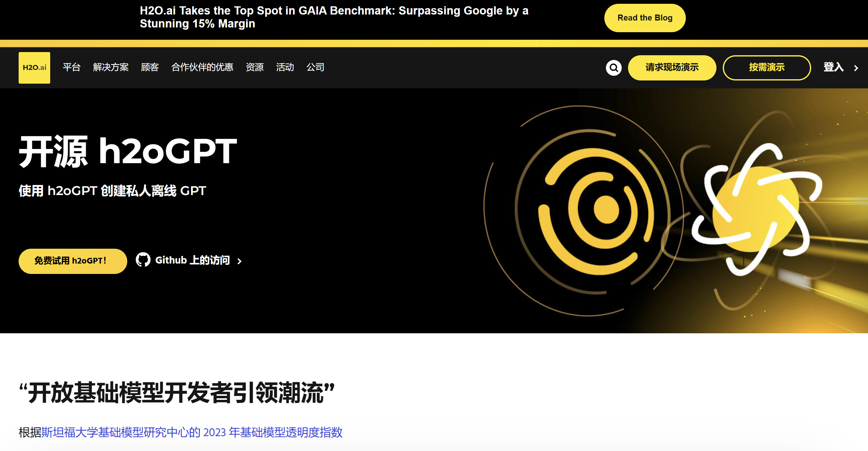
Task: Open the Github 上的访问 link
Action: 192,260
